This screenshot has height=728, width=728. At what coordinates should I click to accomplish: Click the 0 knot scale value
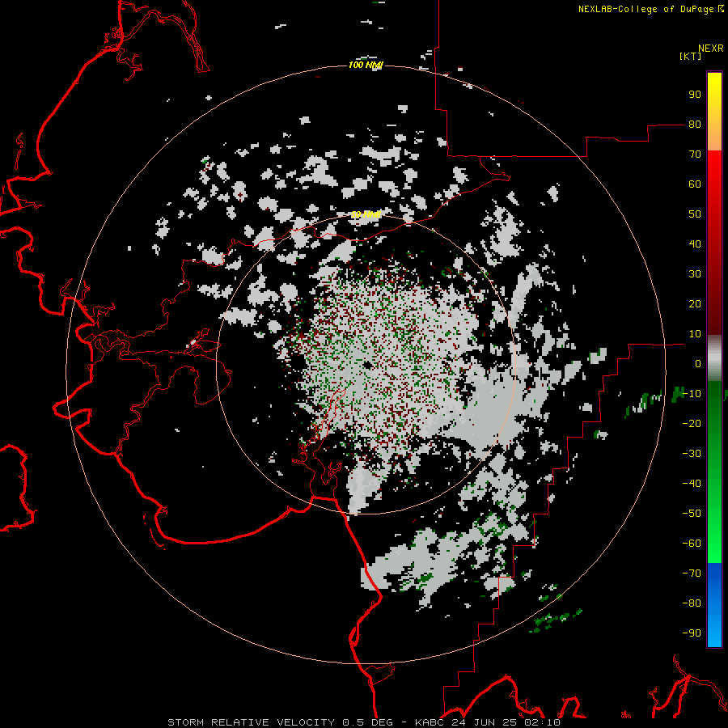tap(698, 364)
